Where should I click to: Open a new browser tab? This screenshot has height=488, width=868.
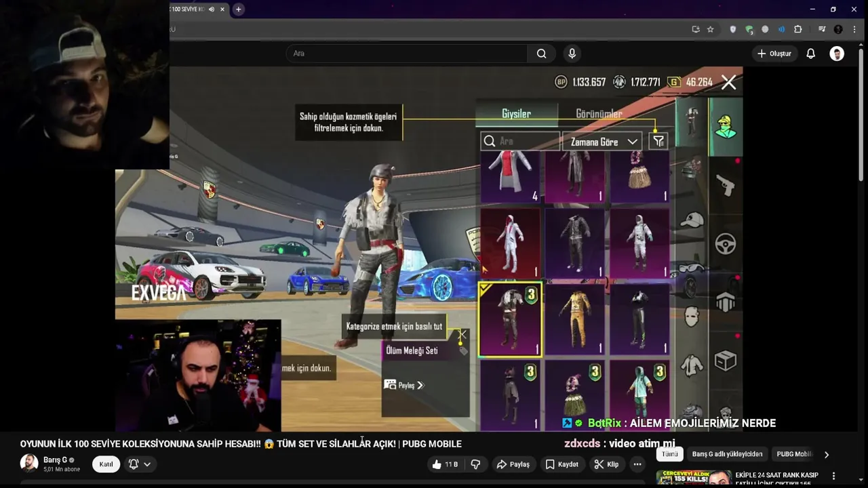coord(238,9)
